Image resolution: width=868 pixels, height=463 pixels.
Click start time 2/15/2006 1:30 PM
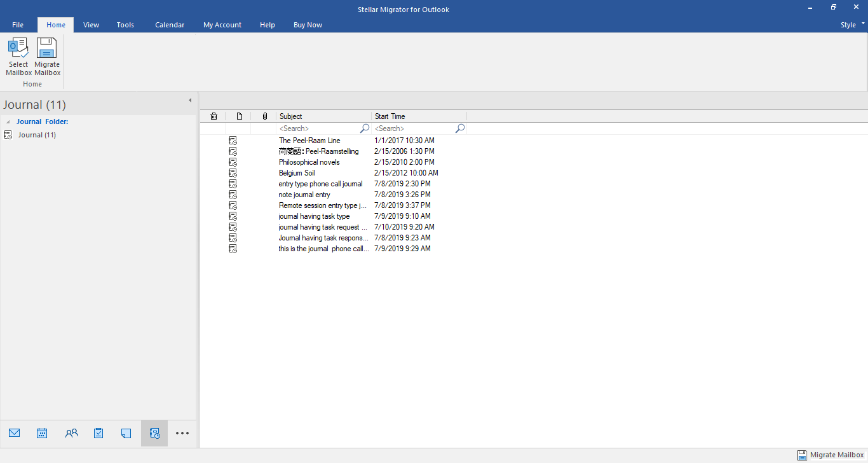405,151
